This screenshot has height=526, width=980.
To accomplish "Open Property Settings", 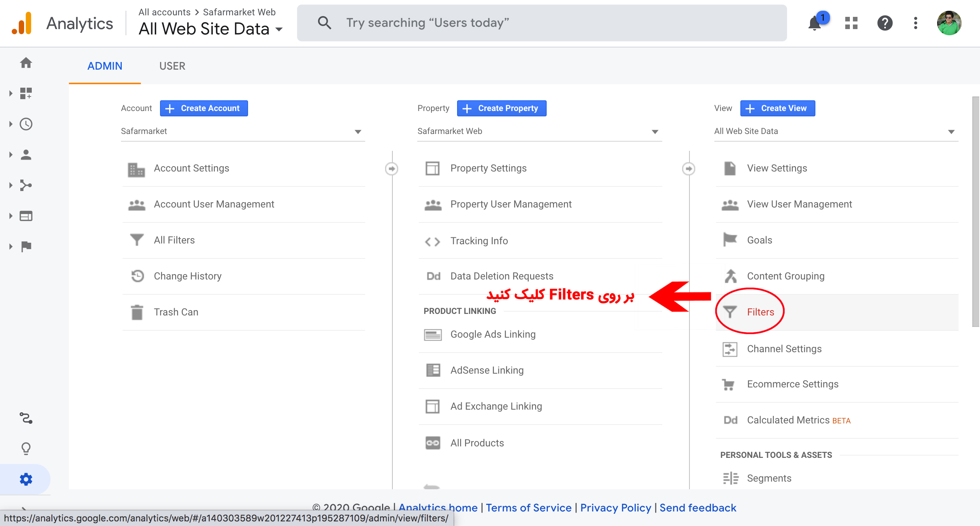I will coord(540,168).
